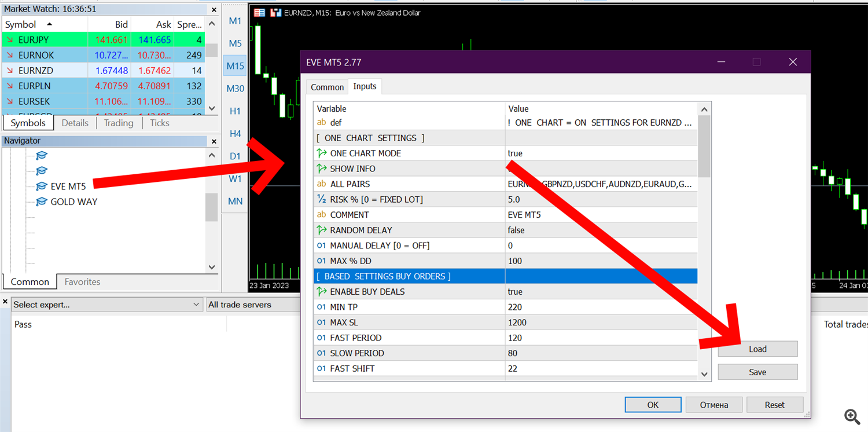Switch chart to H1 timeframe

point(235,111)
